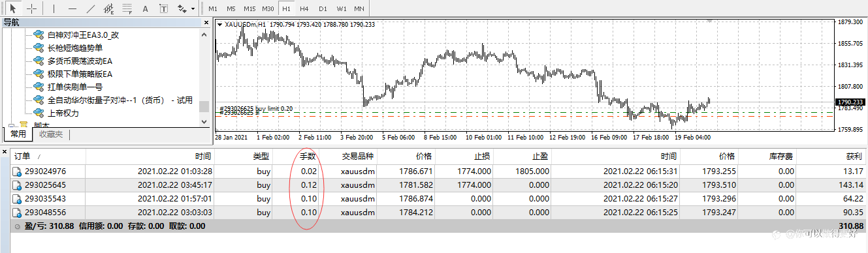Open the arrows tool dropdown arrow

tap(193, 8)
